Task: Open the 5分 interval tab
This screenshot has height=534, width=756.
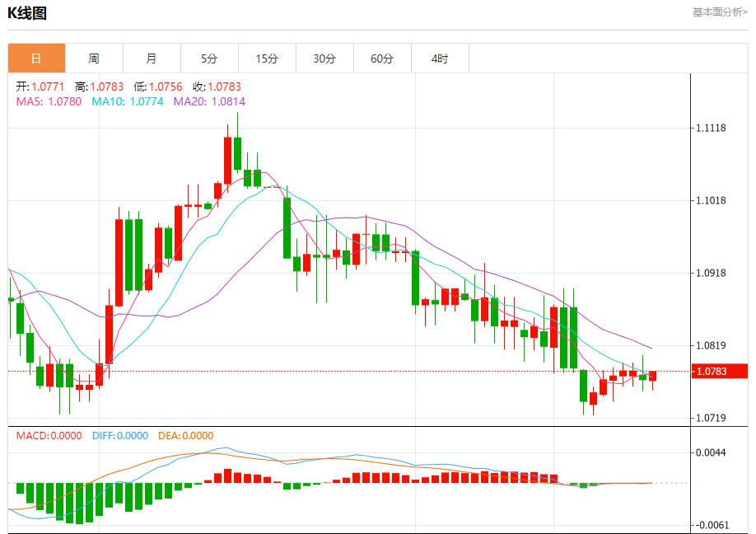Action: point(209,59)
